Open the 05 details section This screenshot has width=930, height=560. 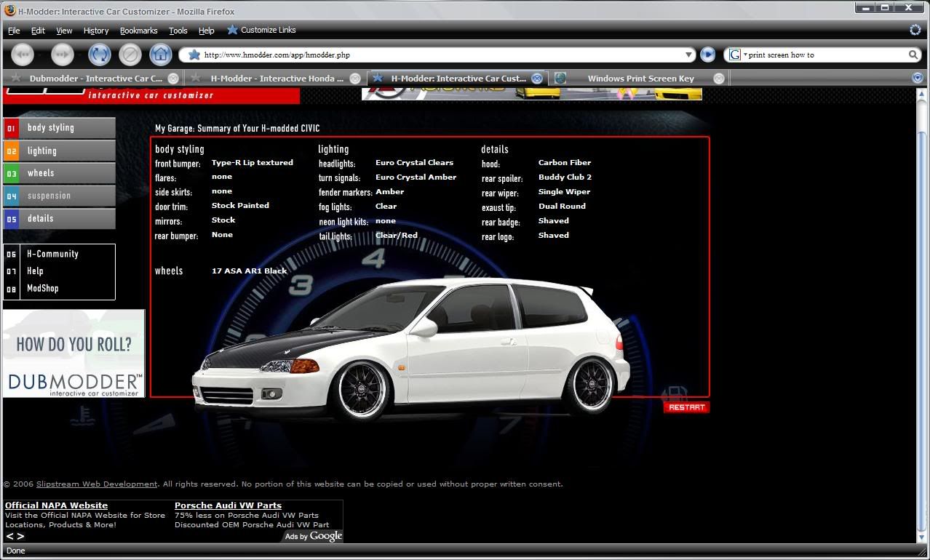(x=60, y=218)
